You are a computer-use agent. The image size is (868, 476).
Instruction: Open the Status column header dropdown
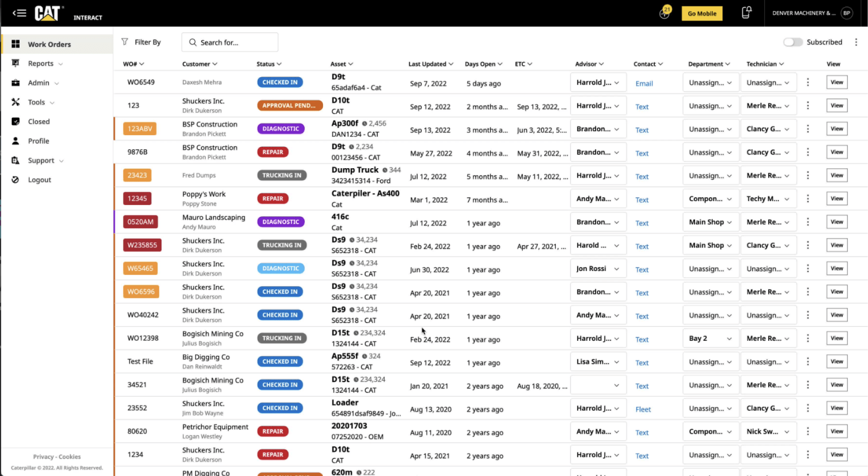click(x=269, y=64)
